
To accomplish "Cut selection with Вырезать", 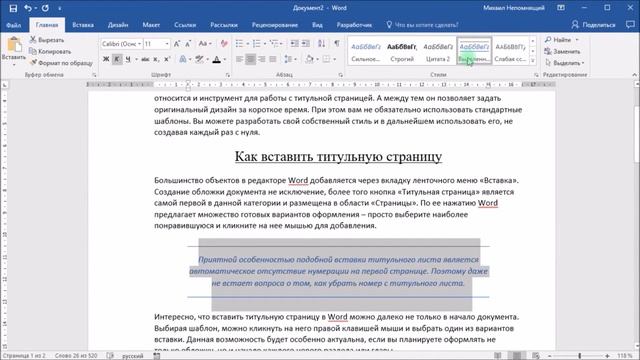I will pos(47,40).
